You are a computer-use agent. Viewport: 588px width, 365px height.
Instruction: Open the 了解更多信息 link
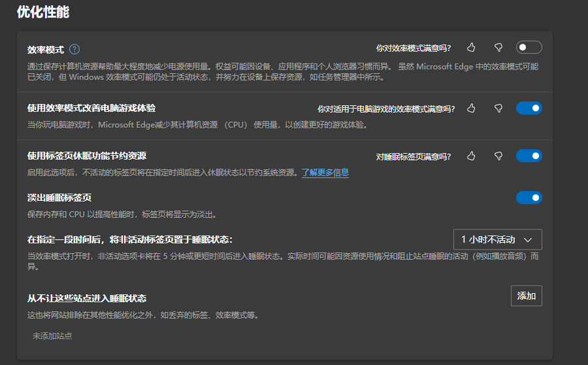point(325,173)
